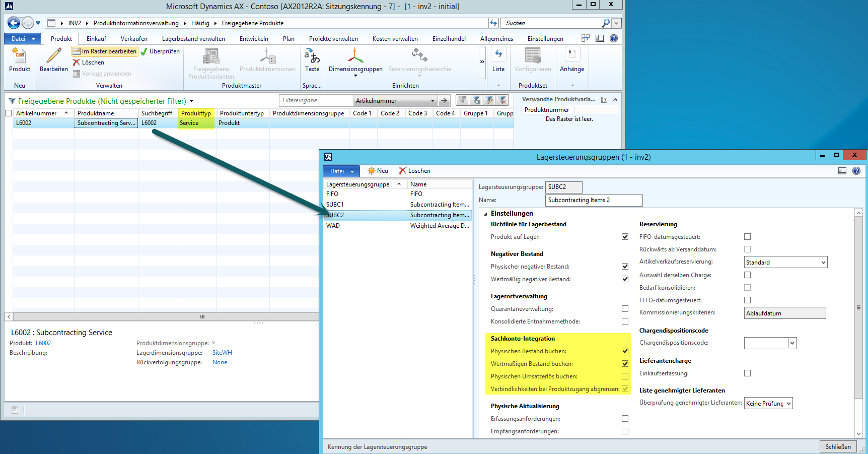Open the Lagerbestand verwalten tab

click(x=193, y=39)
